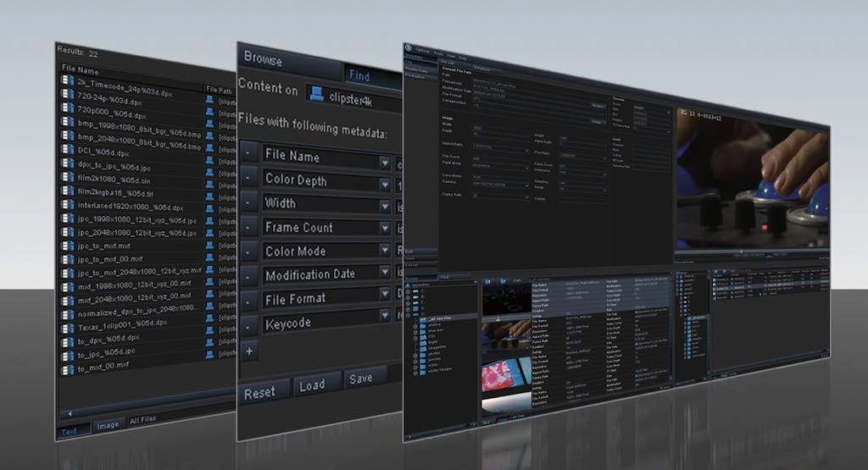This screenshot has width=868, height=470.
Task: Add a metadata criterion with plus button
Action: [249, 351]
